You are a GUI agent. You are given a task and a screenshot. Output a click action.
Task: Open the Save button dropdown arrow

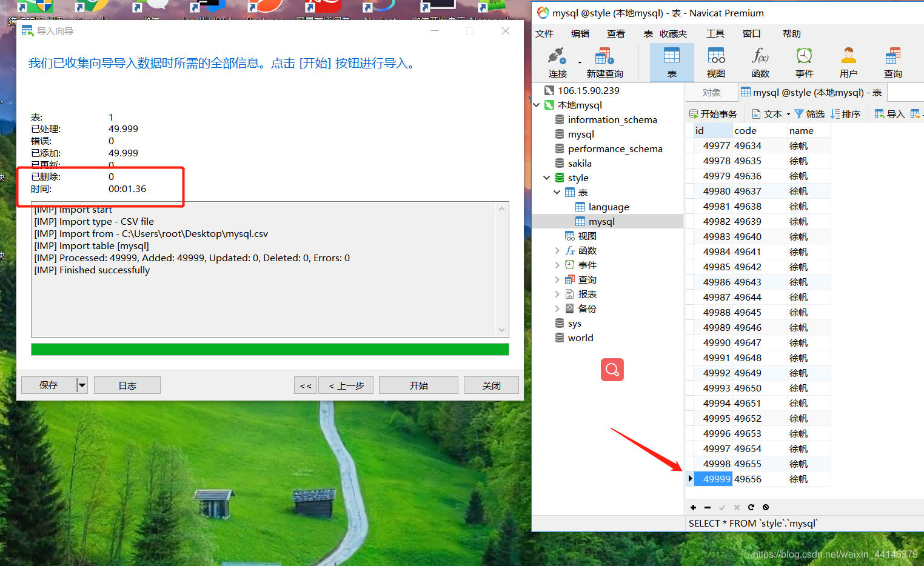pos(82,385)
